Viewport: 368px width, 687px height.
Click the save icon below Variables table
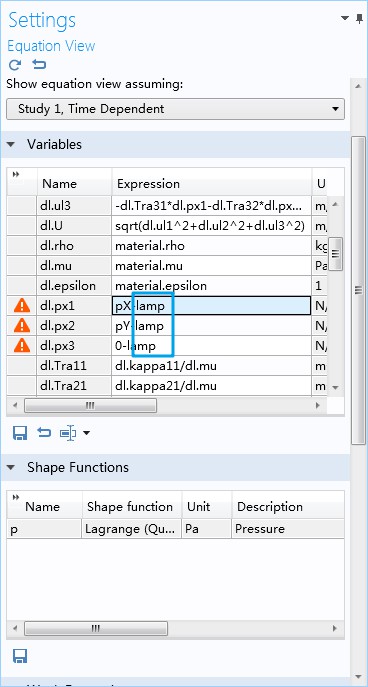20,433
